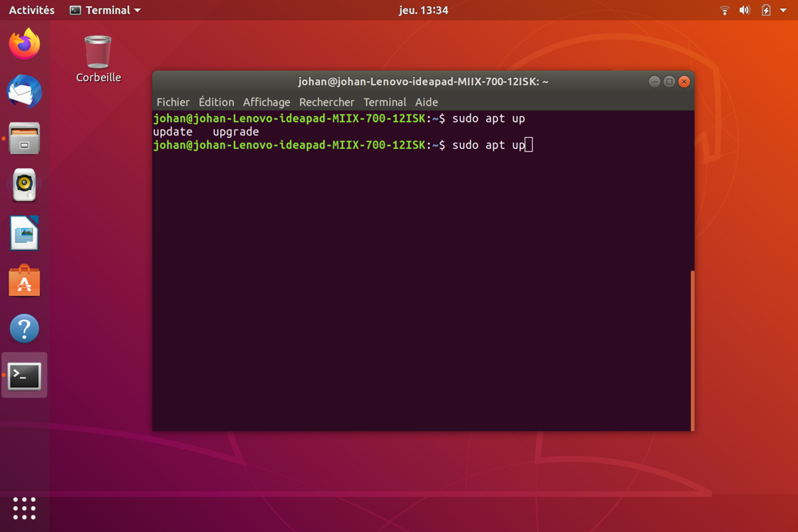Close the terminal window
Screen dimensions: 798x532
[684, 82]
